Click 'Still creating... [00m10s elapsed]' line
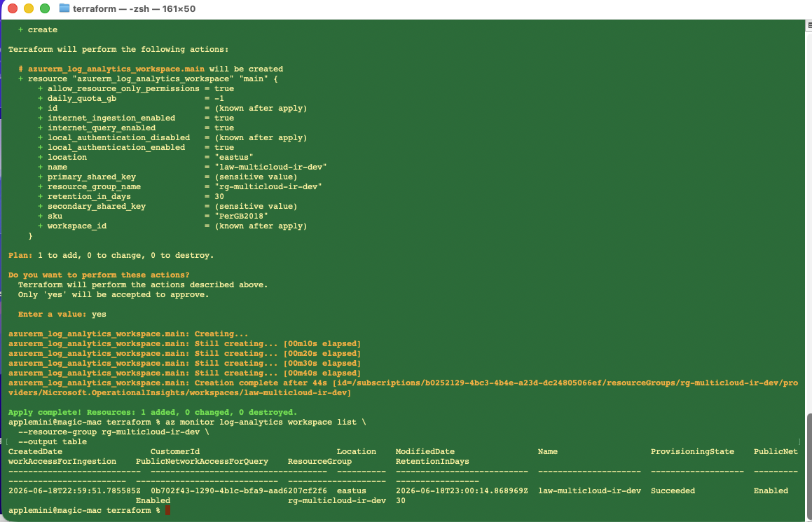Viewport: 812px width, 522px height. tap(184, 344)
